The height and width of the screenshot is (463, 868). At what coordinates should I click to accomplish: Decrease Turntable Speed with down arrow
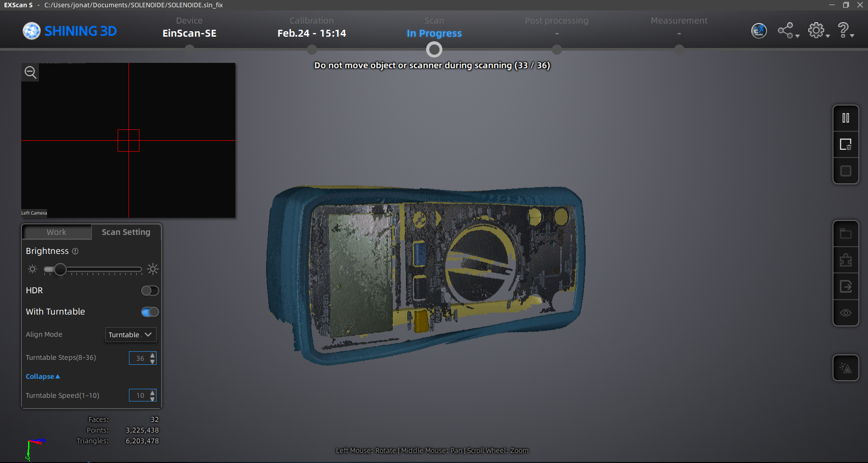153,398
